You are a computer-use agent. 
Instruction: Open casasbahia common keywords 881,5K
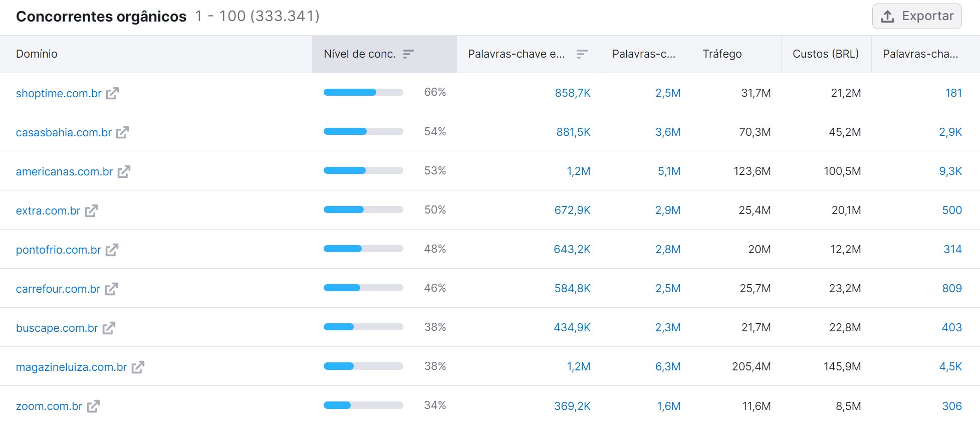click(573, 132)
